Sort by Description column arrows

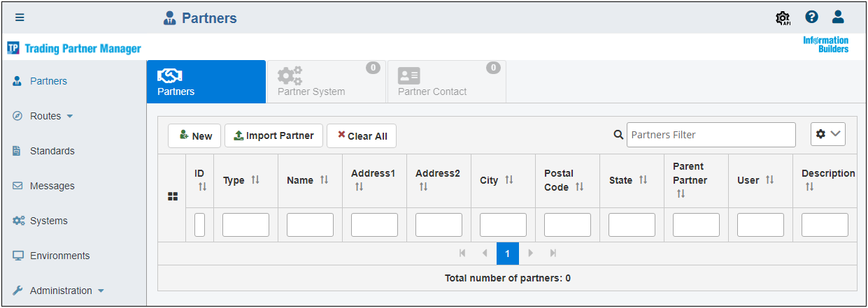(810, 186)
